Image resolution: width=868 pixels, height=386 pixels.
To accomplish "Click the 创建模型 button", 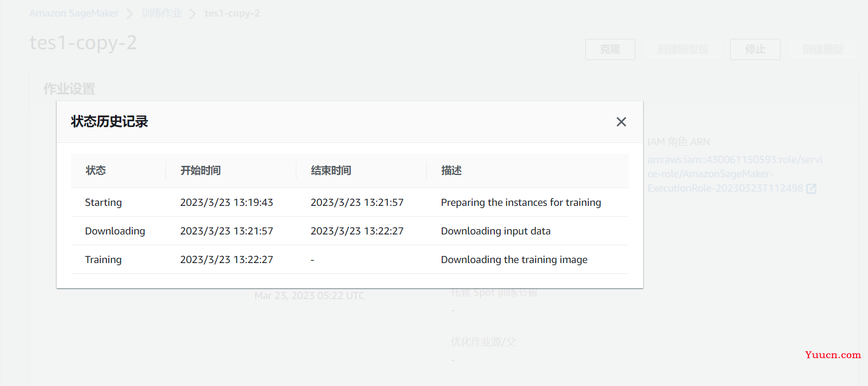I will coord(823,49).
